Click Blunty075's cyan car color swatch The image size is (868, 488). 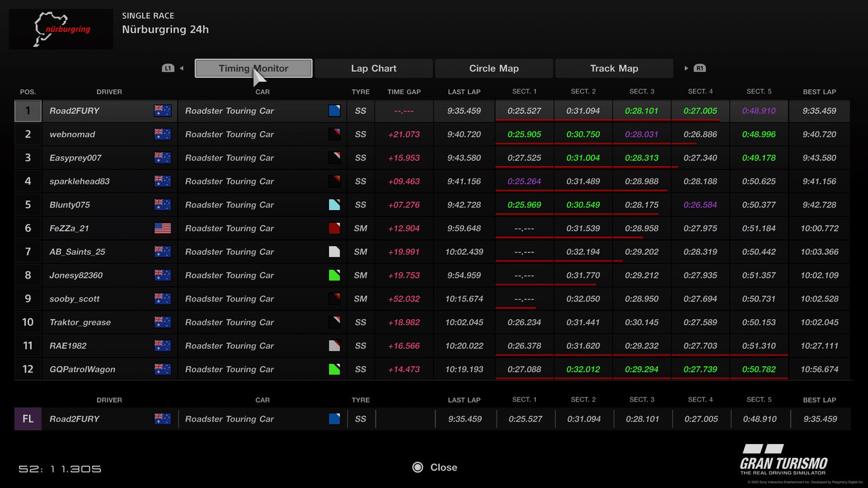tap(334, 205)
